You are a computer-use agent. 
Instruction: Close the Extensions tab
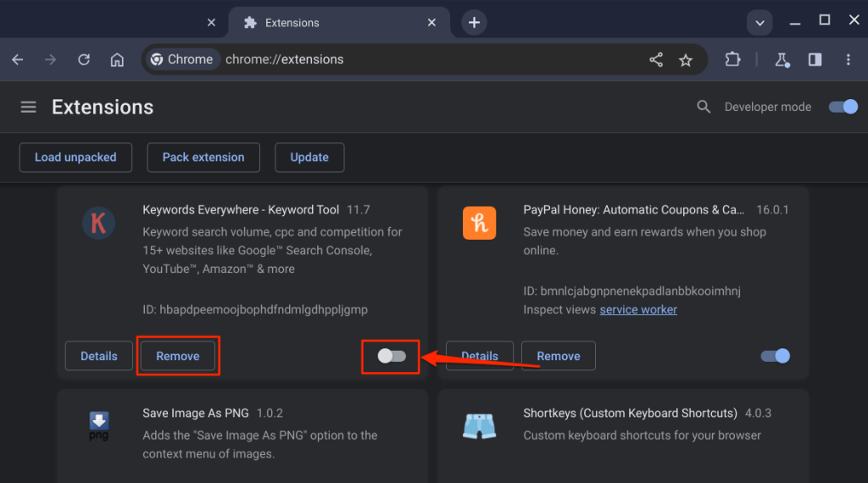(431, 23)
